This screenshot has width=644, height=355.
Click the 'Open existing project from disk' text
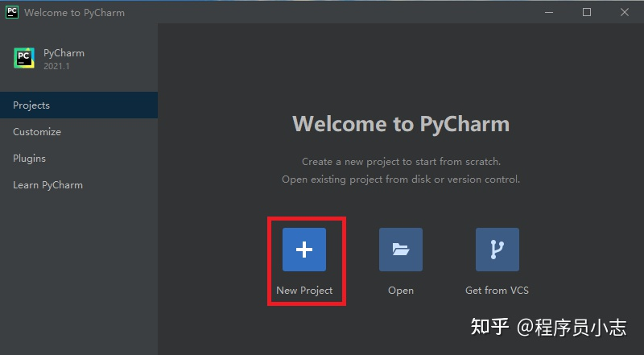(x=401, y=180)
